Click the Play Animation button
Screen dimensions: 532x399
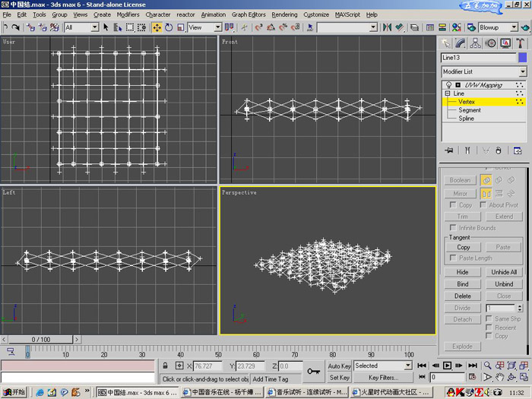[447, 366]
